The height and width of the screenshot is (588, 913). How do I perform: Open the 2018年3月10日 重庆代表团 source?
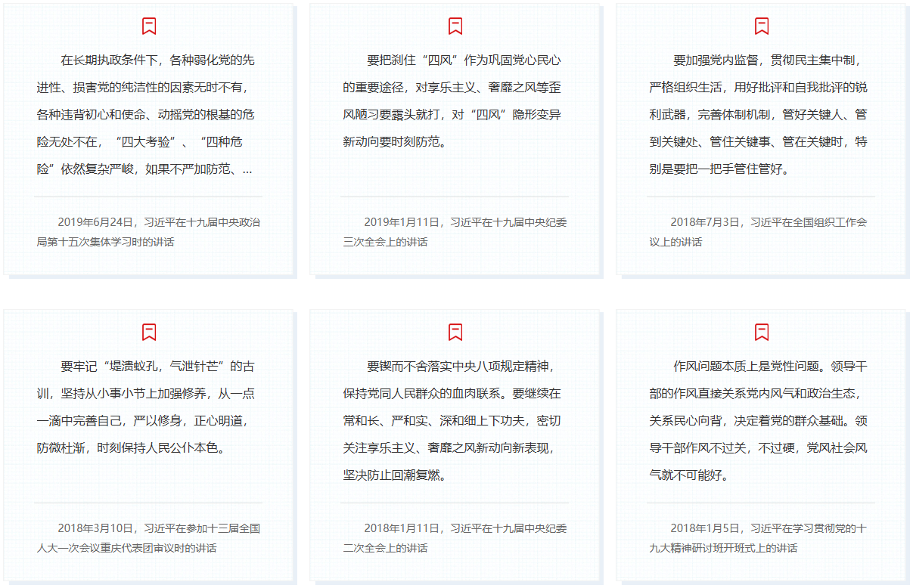(148, 538)
